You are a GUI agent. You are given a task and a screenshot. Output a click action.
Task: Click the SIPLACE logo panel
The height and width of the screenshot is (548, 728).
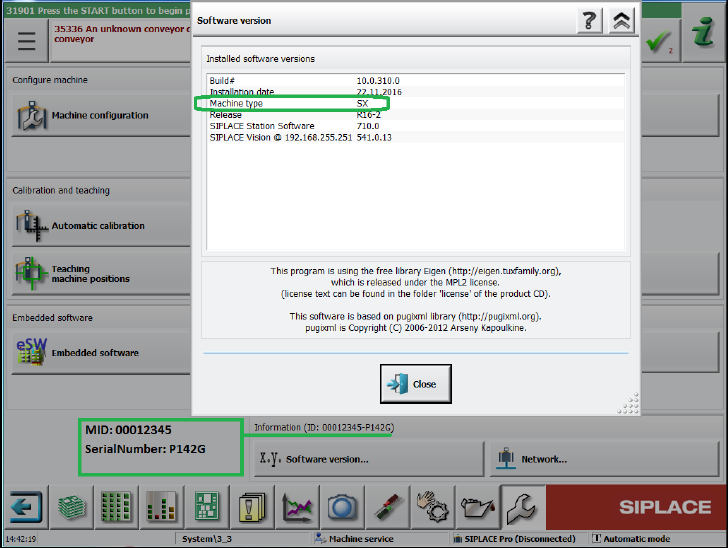point(637,507)
